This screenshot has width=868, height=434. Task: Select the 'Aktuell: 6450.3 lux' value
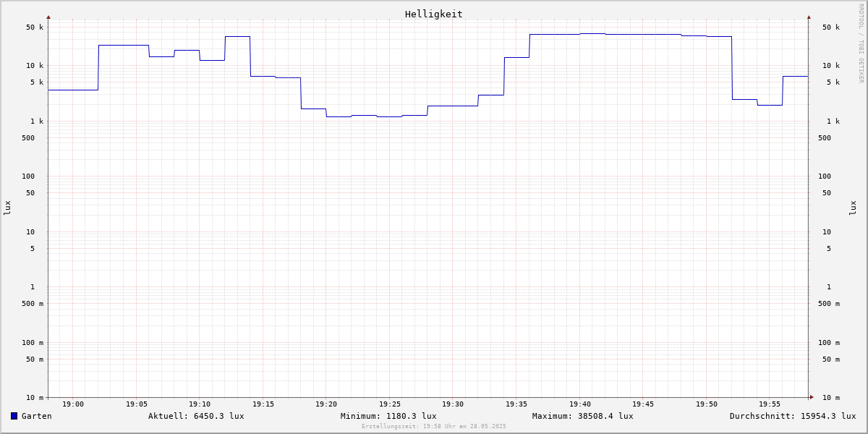[196, 416]
